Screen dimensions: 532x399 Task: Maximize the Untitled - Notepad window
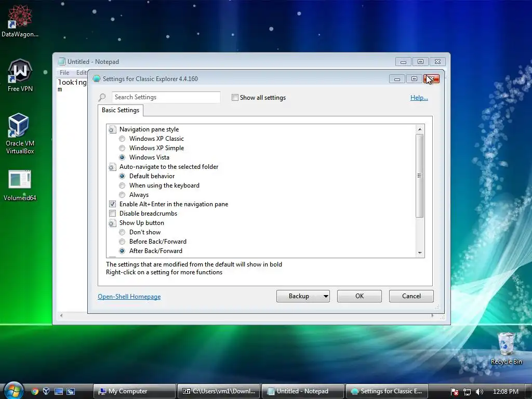click(x=420, y=62)
